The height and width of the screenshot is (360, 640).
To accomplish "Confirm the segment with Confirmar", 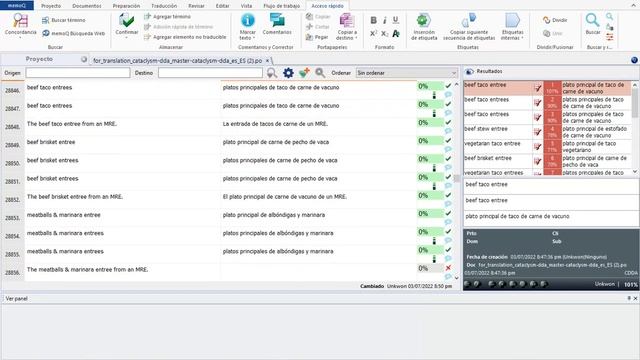I will [x=127, y=24].
